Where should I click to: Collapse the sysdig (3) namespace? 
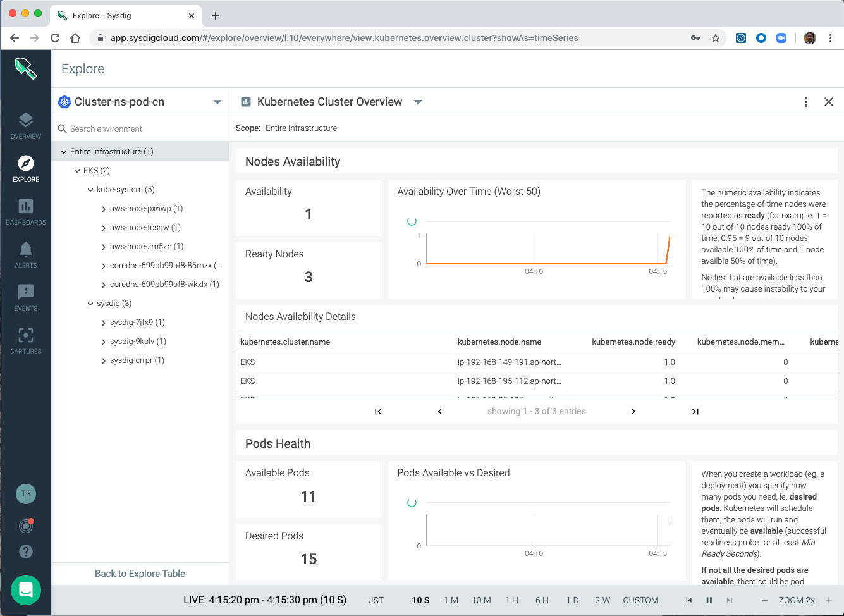point(90,304)
